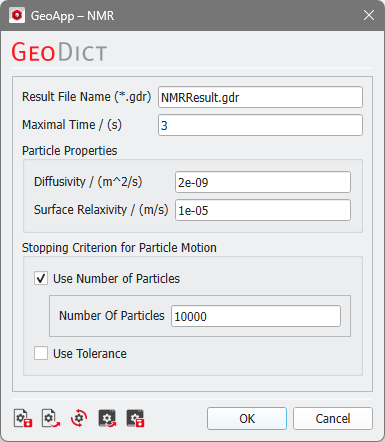385x442 pixels.
Task: Click the Number Of Particles field
Action: [256, 316]
